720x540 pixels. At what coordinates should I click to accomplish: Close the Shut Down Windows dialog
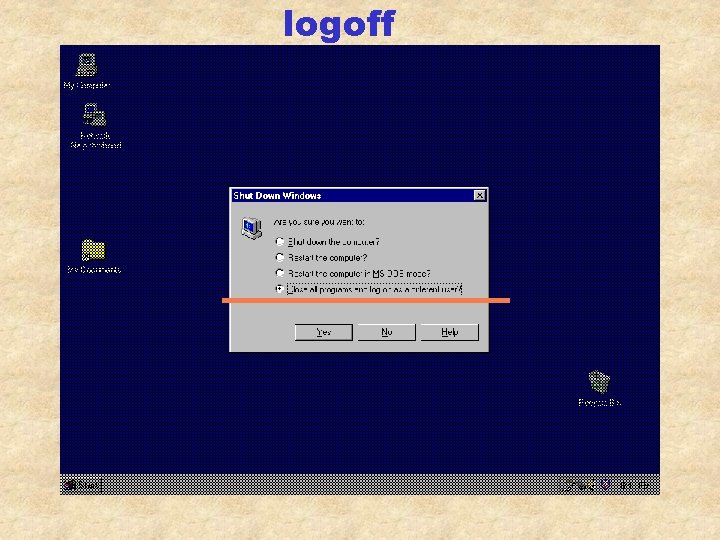pos(479,195)
